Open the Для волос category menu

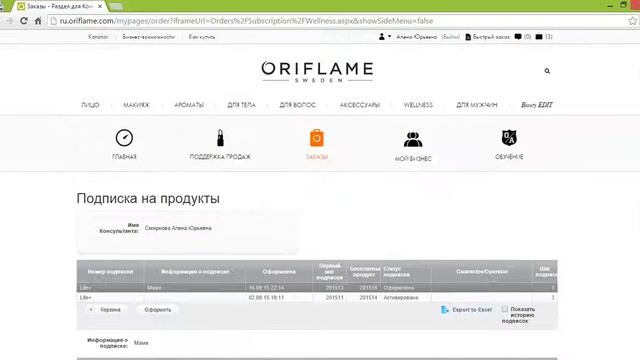(298, 105)
